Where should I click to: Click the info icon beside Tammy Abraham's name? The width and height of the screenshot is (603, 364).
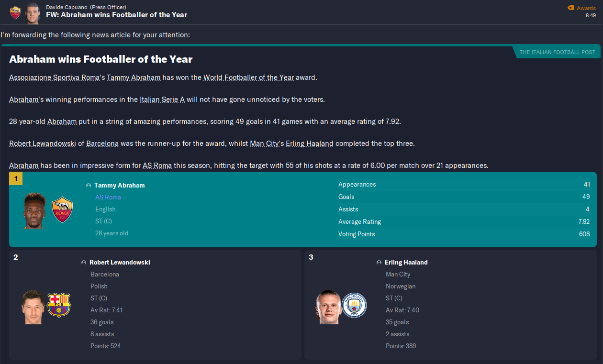tap(89, 186)
